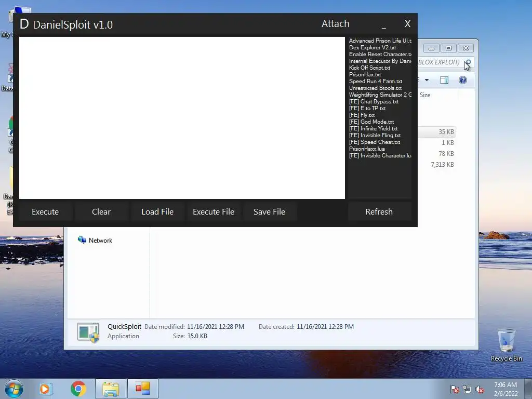
Task: Select Advanced Prison Life UI script
Action: 380,41
